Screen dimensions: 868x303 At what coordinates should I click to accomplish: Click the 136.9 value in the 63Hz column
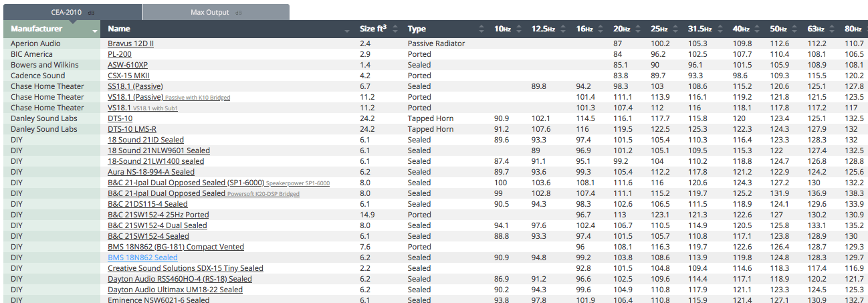817,193
